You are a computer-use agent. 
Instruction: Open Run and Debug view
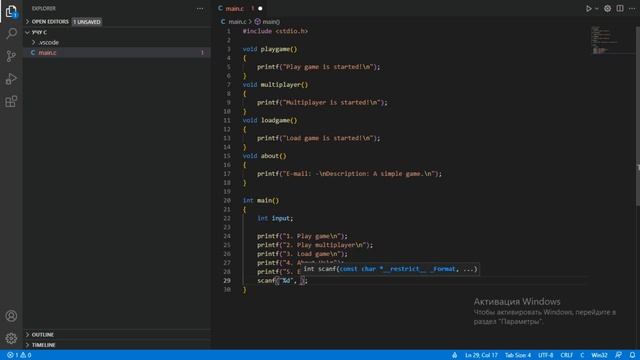coord(11,79)
